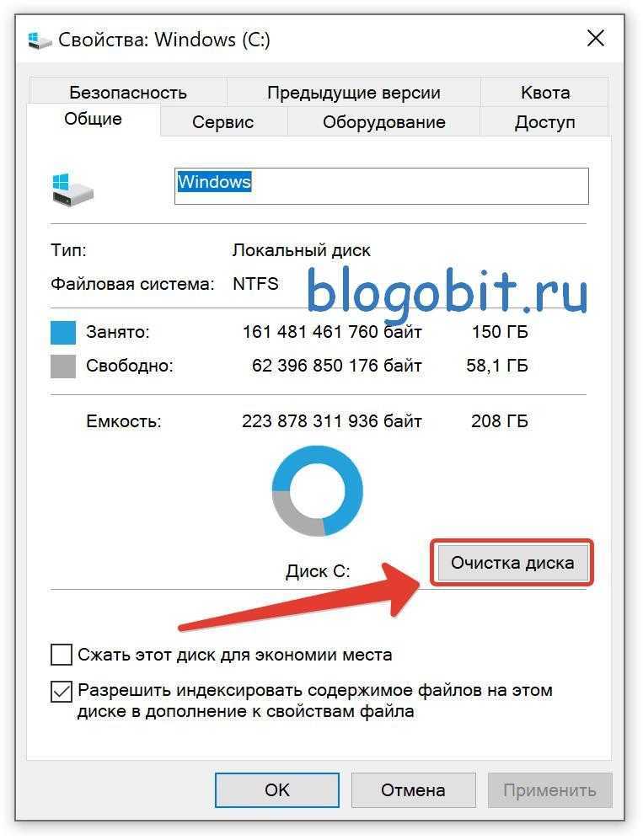Click the disk usage donut chart
643x840 pixels.
[317, 490]
